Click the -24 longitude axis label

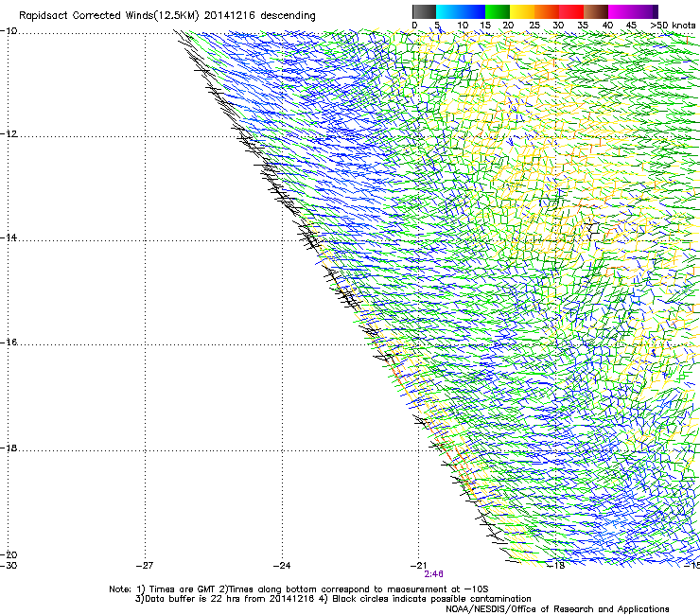(282, 566)
